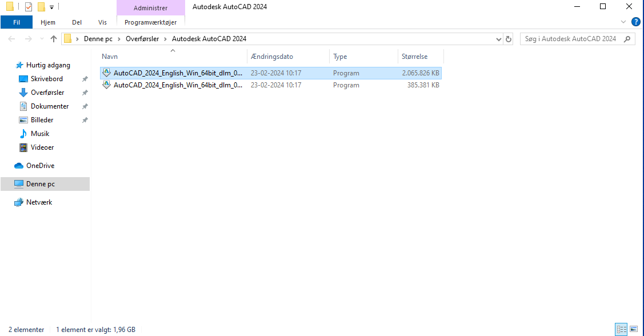This screenshot has width=644, height=336.
Task: Select the Administrer contextual tab
Action: pos(150,8)
